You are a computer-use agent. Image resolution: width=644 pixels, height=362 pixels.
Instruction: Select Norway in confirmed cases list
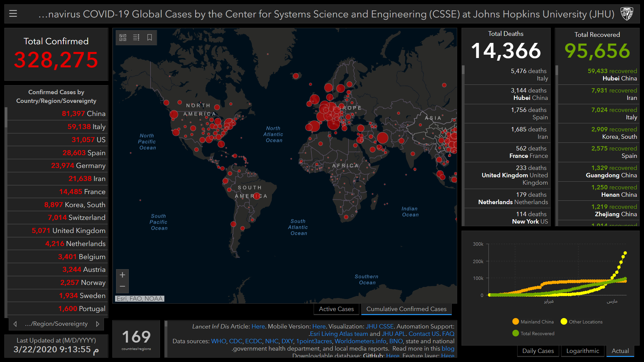tap(57, 283)
